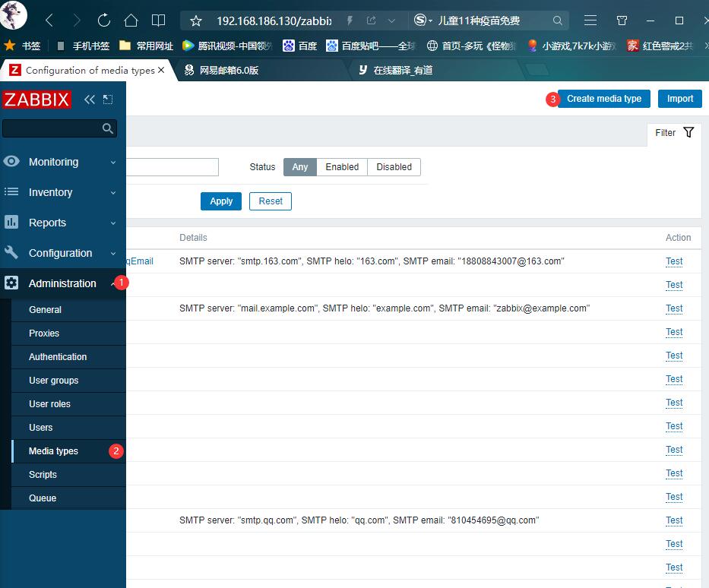Collapse sidebar with double chevron icon
This screenshot has height=588, width=709.
(90, 100)
